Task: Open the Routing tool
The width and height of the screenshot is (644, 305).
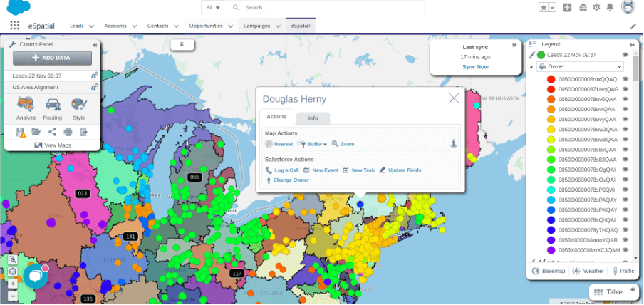Action: [52, 108]
